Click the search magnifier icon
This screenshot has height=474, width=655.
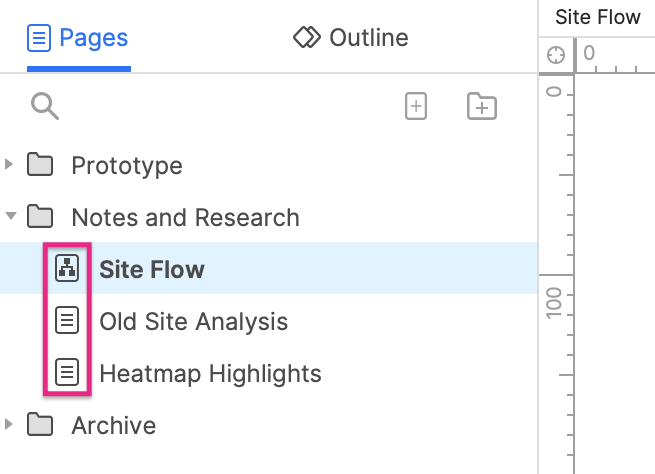coord(45,106)
